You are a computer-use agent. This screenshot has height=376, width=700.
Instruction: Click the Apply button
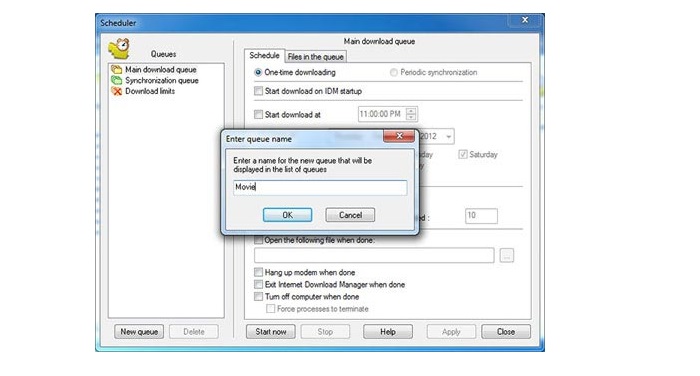(x=451, y=332)
